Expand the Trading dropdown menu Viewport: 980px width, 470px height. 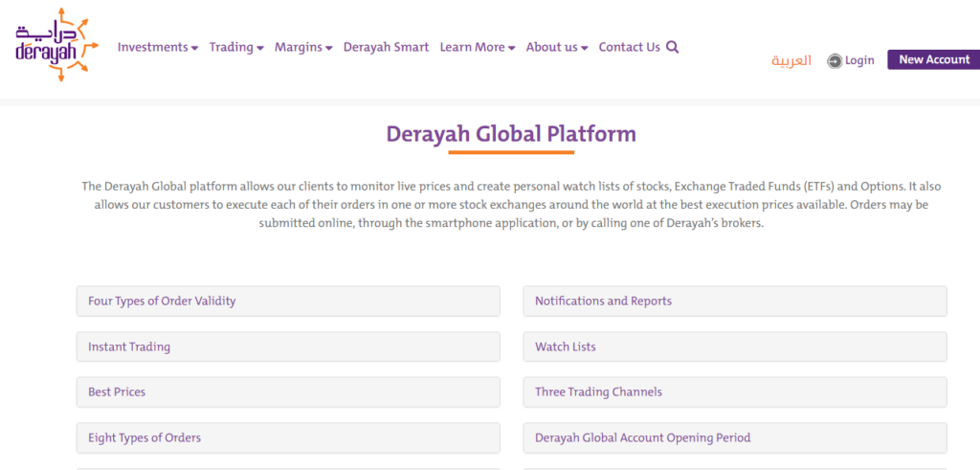coord(236,47)
